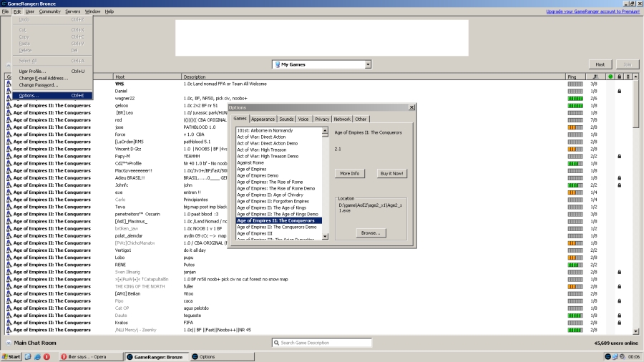Switch to the Privacy tab
The width and height of the screenshot is (644, 362).
click(322, 119)
